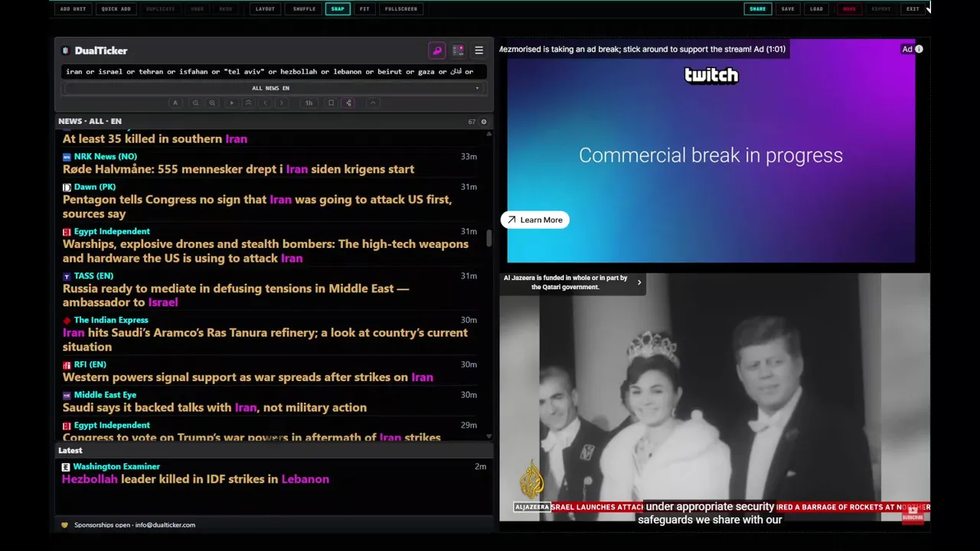Click the 67 news count label
The image size is (980, 551).
tap(472, 122)
